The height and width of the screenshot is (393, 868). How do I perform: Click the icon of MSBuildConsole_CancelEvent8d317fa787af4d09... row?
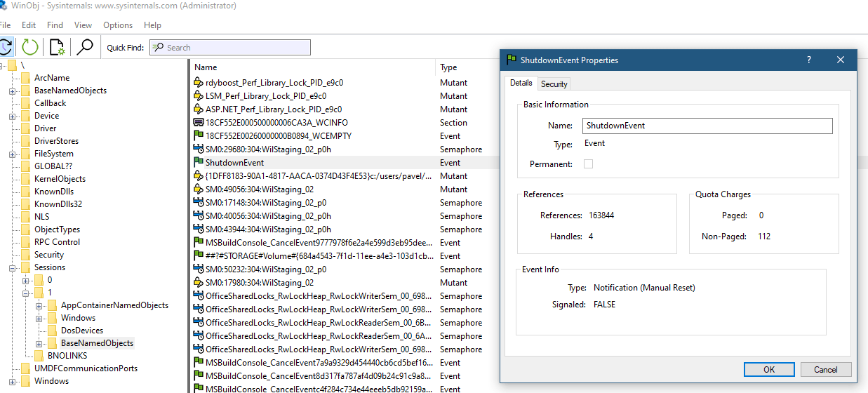(x=199, y=376)
